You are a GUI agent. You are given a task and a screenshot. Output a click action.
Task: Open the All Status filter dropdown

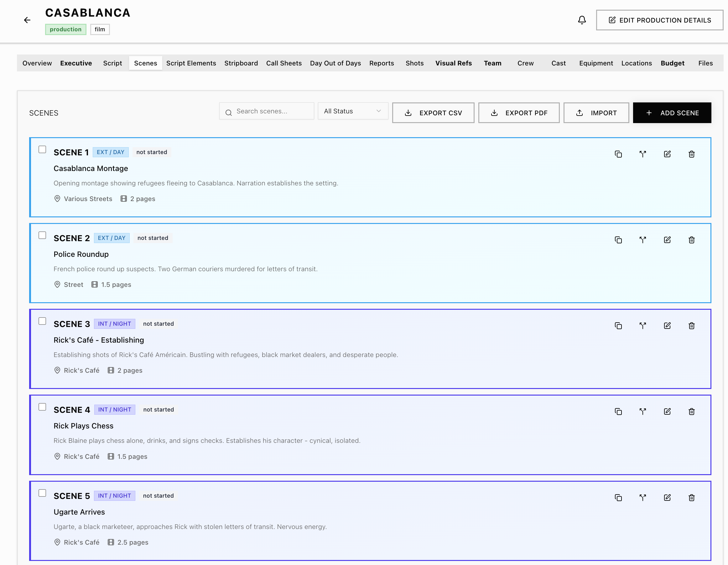click(353, 111)
